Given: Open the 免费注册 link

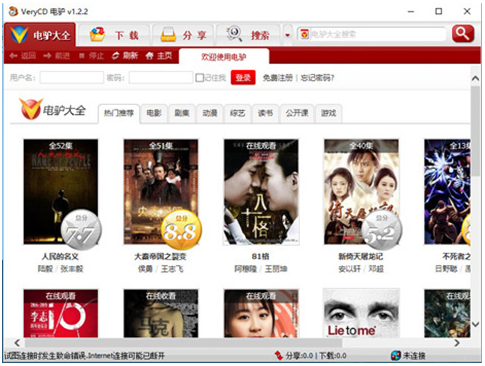Looking at the screenshot, I should pyautogui.click(x=278, y=78).
